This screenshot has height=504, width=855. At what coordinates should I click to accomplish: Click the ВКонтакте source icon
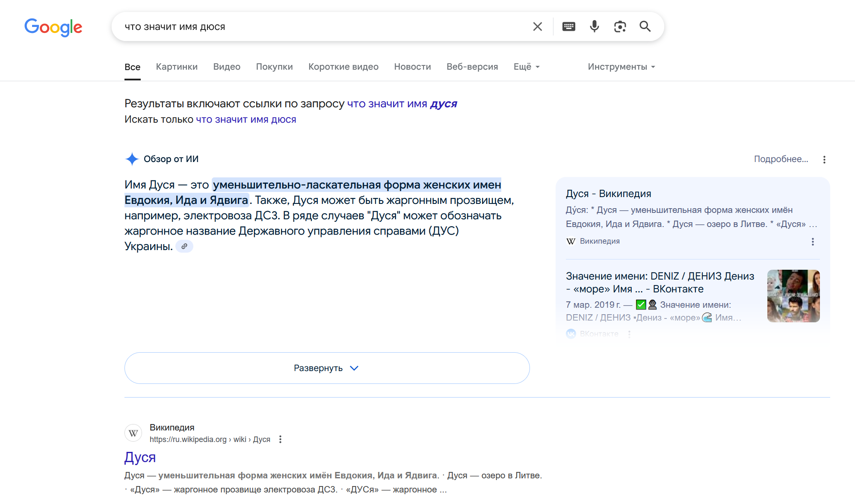click(x=571, y=333)
